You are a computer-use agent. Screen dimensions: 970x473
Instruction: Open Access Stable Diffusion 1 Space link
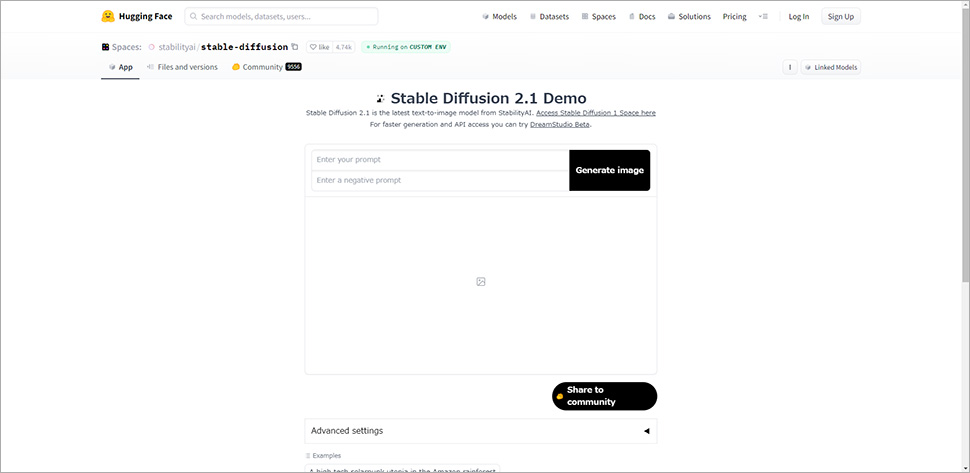tap(596, 113)
